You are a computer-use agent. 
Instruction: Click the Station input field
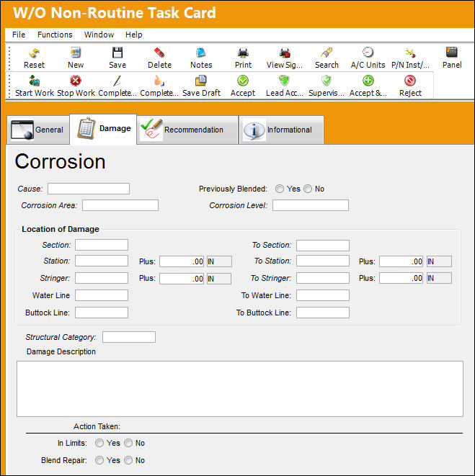point(102,261)
